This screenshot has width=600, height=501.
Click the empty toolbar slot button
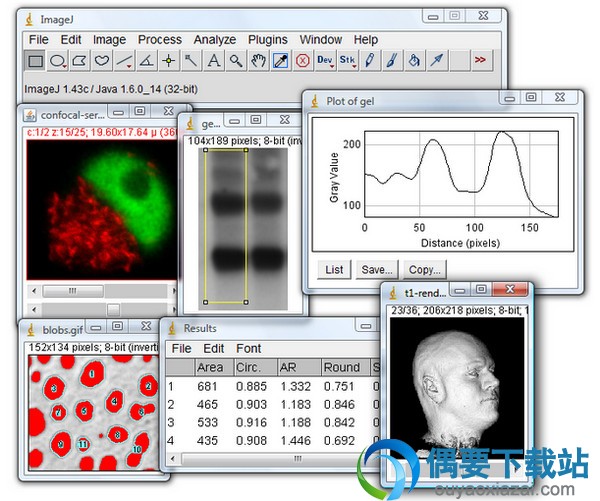point(459,60)
